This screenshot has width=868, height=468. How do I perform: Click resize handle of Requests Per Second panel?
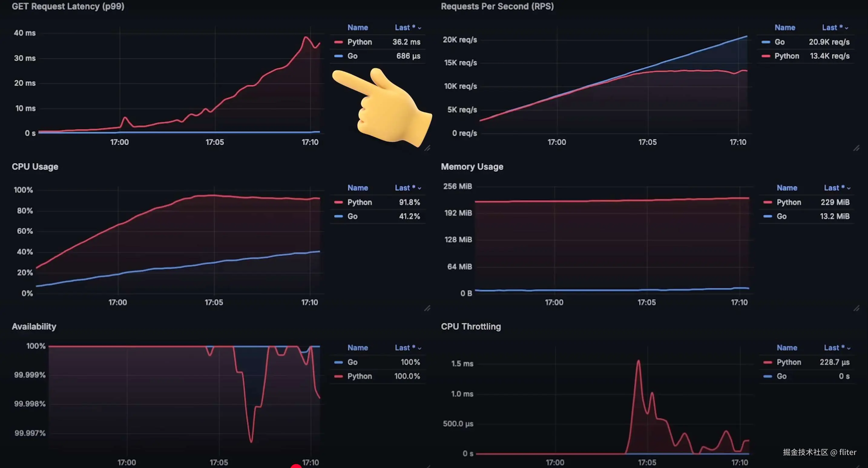point(856,148)
